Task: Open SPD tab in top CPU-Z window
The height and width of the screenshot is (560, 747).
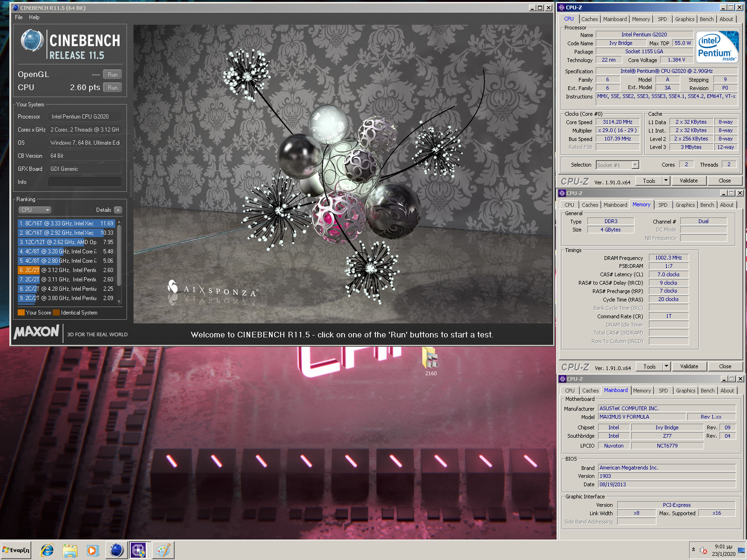Action: click(x=662, y=19)
